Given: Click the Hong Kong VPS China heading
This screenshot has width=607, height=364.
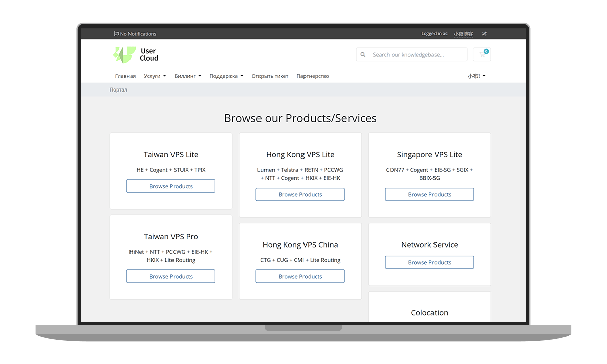Looking at the screenshot, I should click(300, 245).
